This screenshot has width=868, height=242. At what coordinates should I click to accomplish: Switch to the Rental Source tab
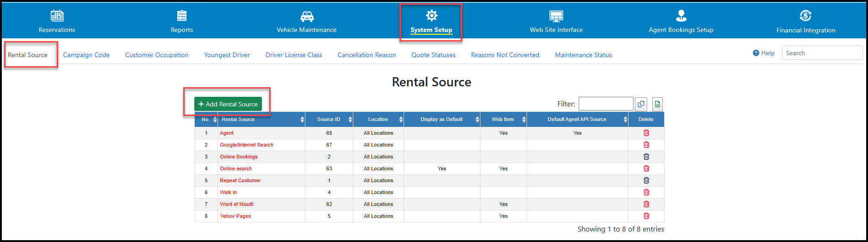28,55
